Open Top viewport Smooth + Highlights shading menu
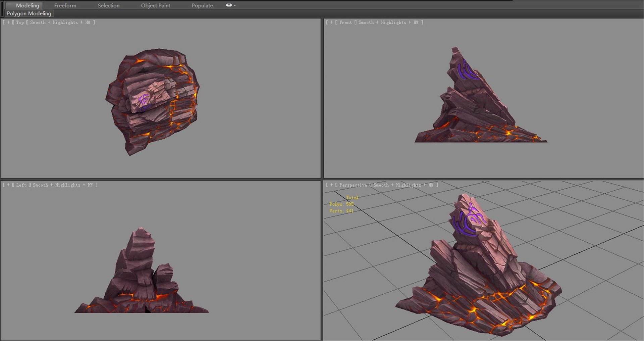The image size is (644, 341). click(x=60, y=22)
